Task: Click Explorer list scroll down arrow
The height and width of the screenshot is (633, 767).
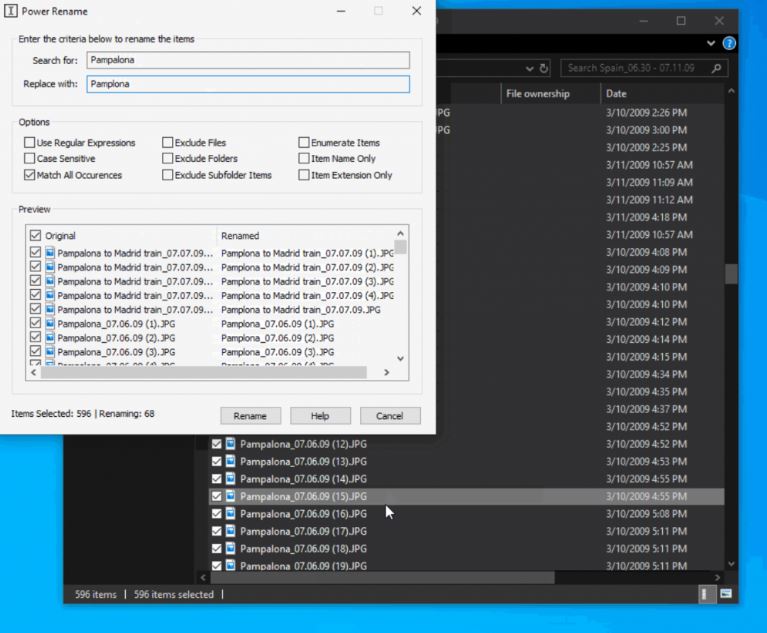Action: click(x=731, y=564)
